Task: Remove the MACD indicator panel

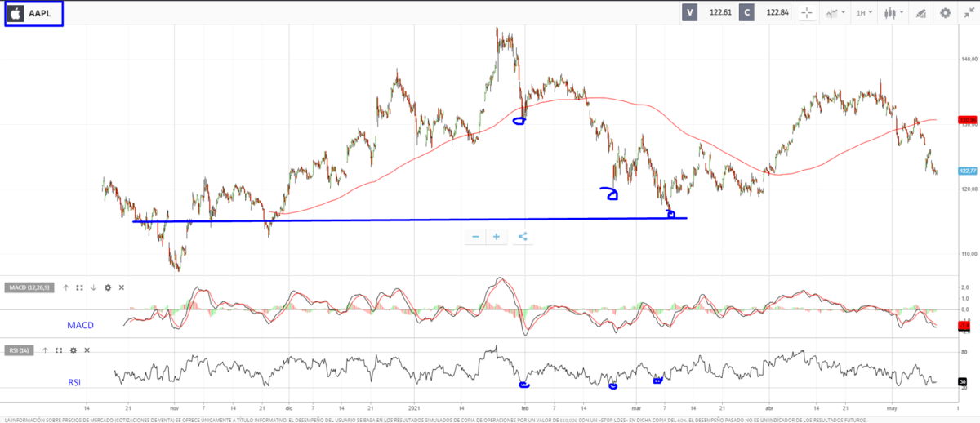Action: (121, 287)
